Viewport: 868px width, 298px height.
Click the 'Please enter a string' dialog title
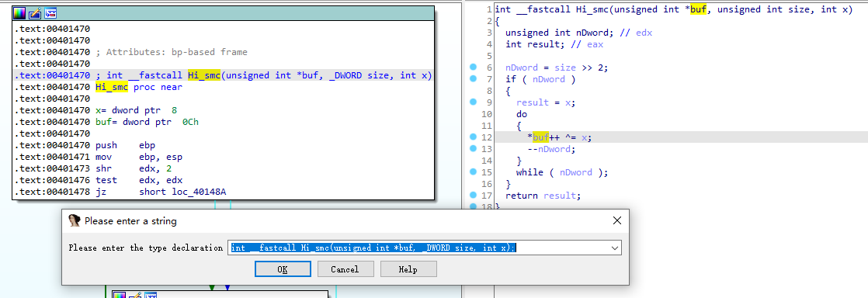click(x=130, y=221)
